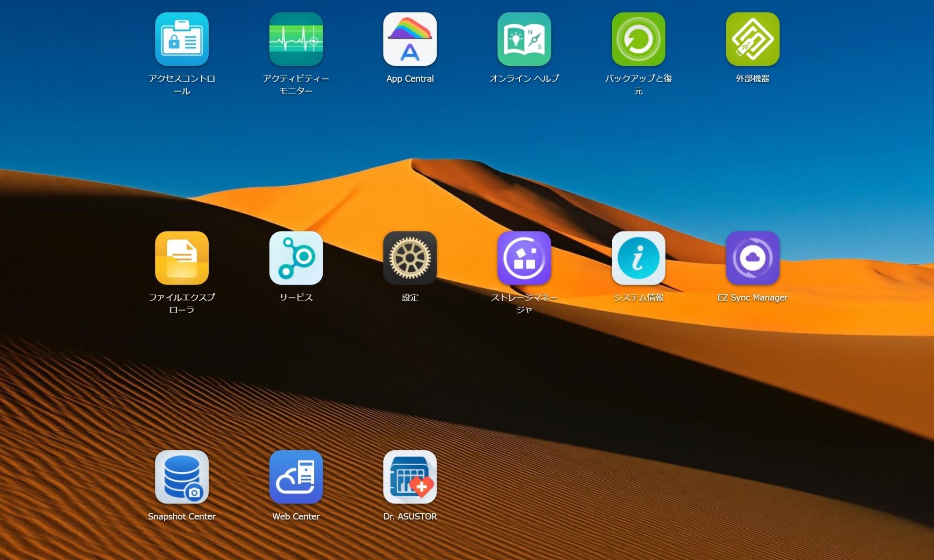
Task: Click the 'EZ Sync Manager' text label
Action: [752, 298]
